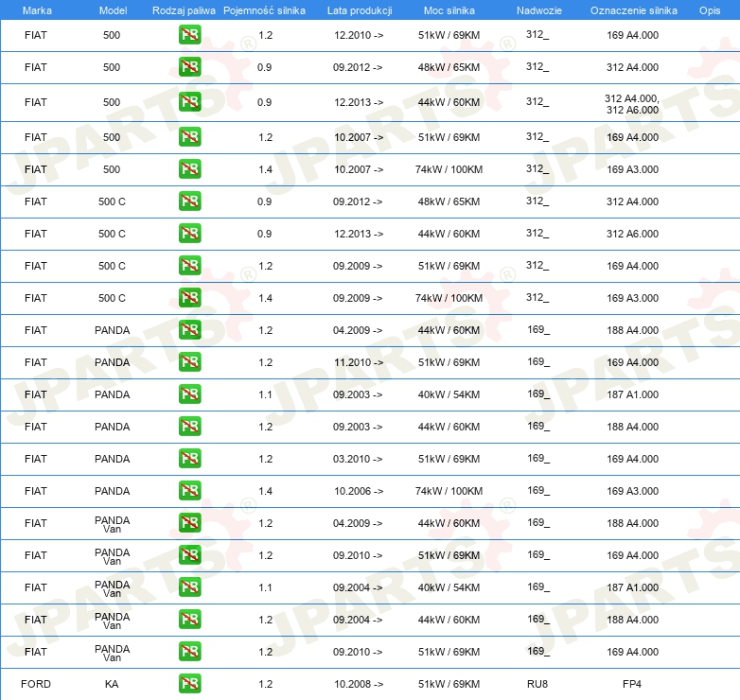Click fuel icon in PANDA 04.2009 row (not Van)

click(189, 330)
